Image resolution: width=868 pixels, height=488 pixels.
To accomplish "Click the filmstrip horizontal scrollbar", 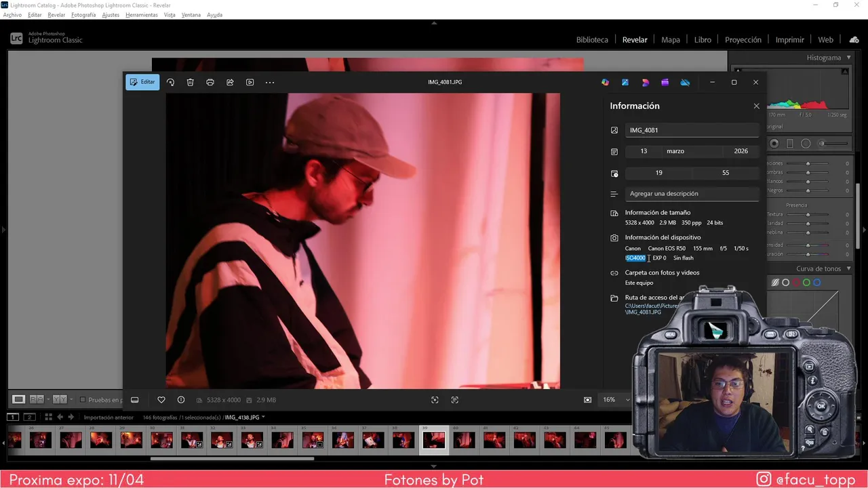I will [232, 458].
